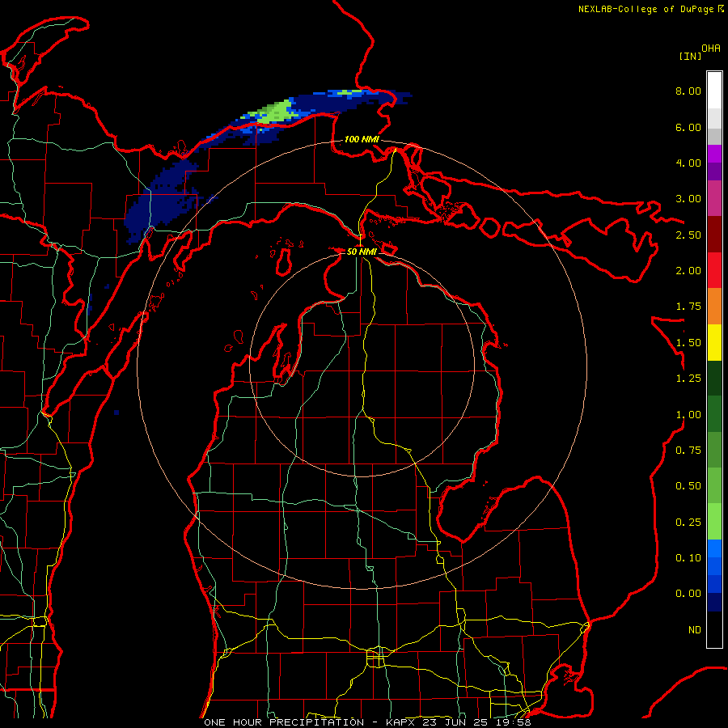Click the 0.10 legend value
728x728 pixels.
click(688, 558)
